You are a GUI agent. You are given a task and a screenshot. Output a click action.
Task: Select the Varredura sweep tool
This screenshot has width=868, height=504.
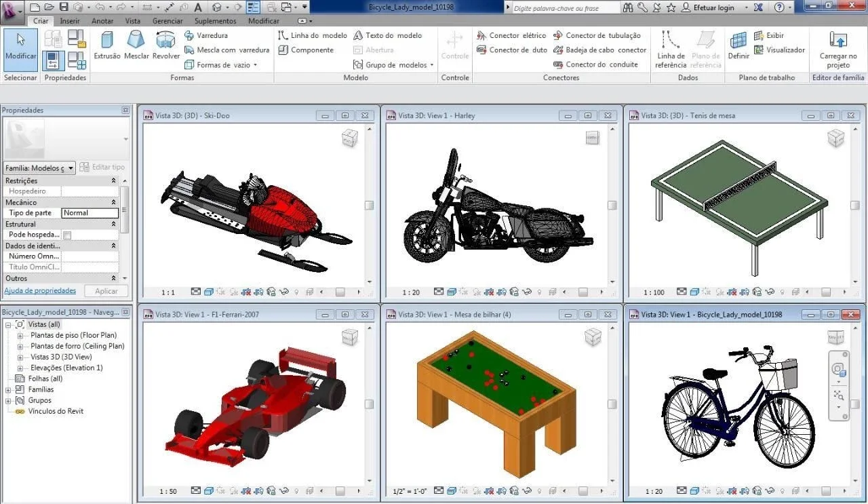click(x=206, y=35)
